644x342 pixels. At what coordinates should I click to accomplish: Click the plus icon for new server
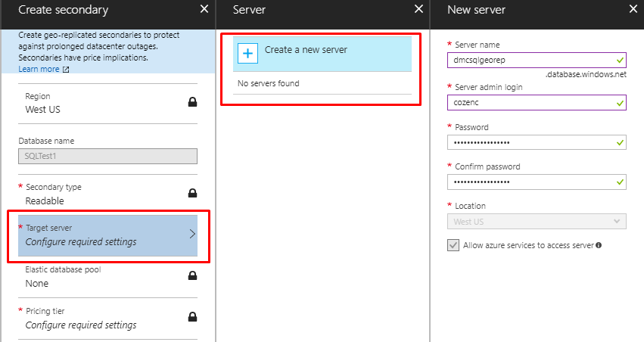point(247,54)
